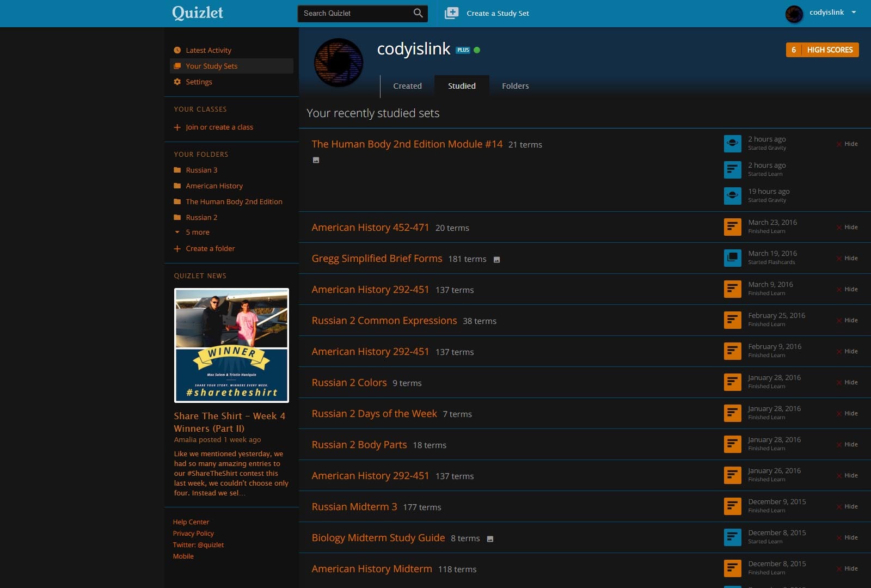Open American History 452-471 set
Image resolution: width=871 pixels, height=588 pixels.
370,228
